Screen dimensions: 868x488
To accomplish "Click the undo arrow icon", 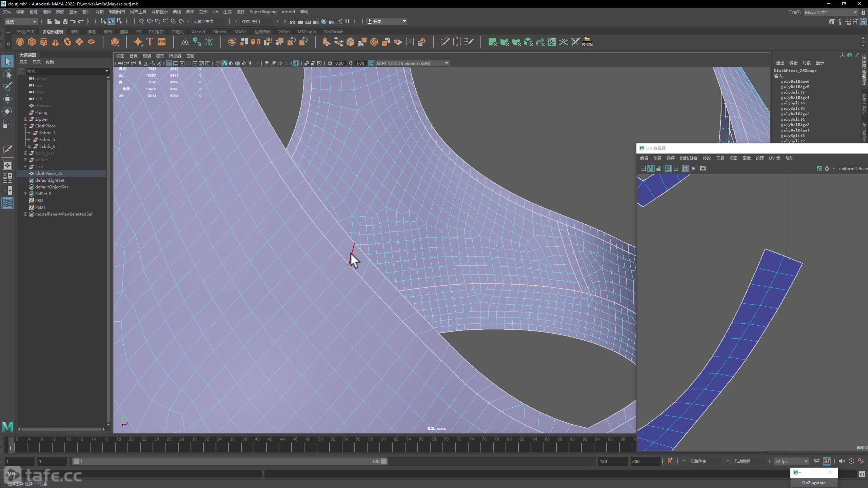I will [x=73, y=21].
